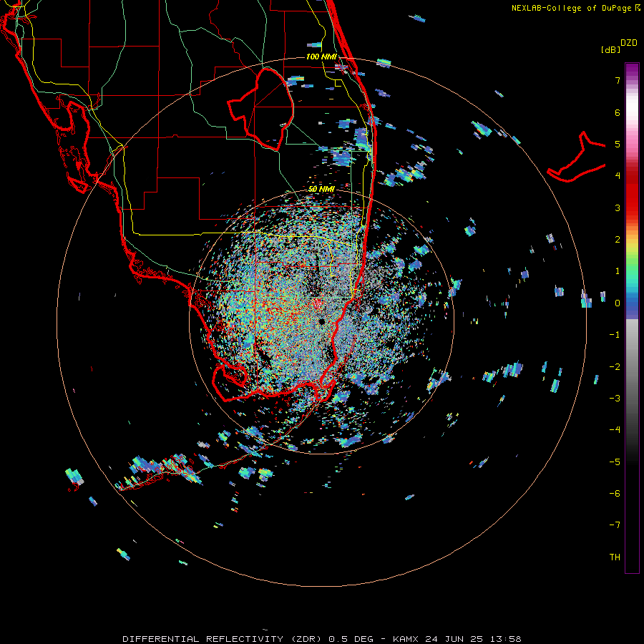
Task: Click the 50 NMI range ring label
Action: point(321,189)
